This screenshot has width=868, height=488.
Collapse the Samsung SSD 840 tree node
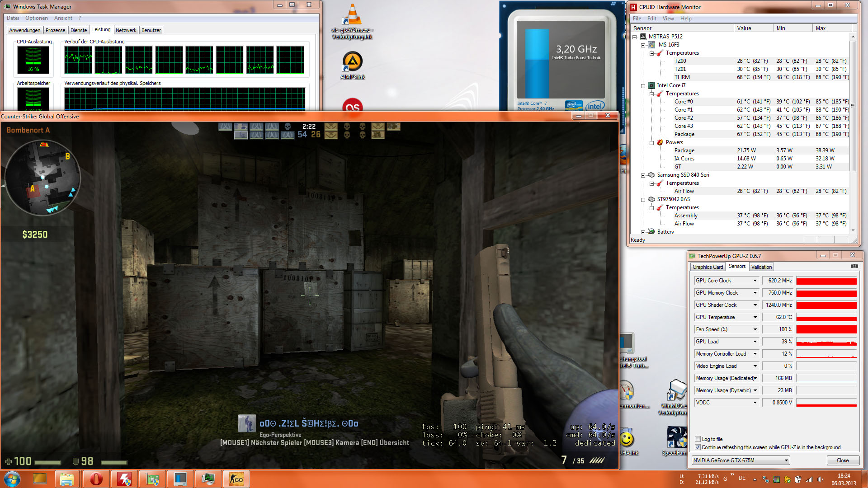[643, 175]
